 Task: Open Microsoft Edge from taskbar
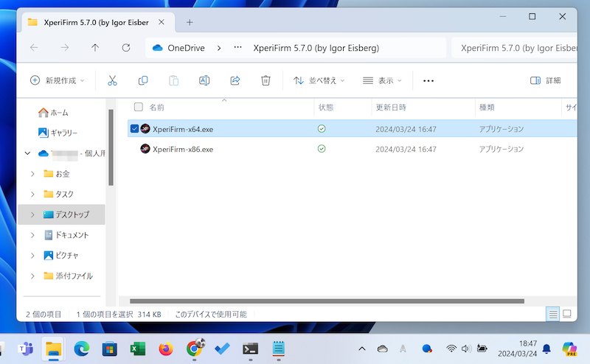(x=81, y=349)
